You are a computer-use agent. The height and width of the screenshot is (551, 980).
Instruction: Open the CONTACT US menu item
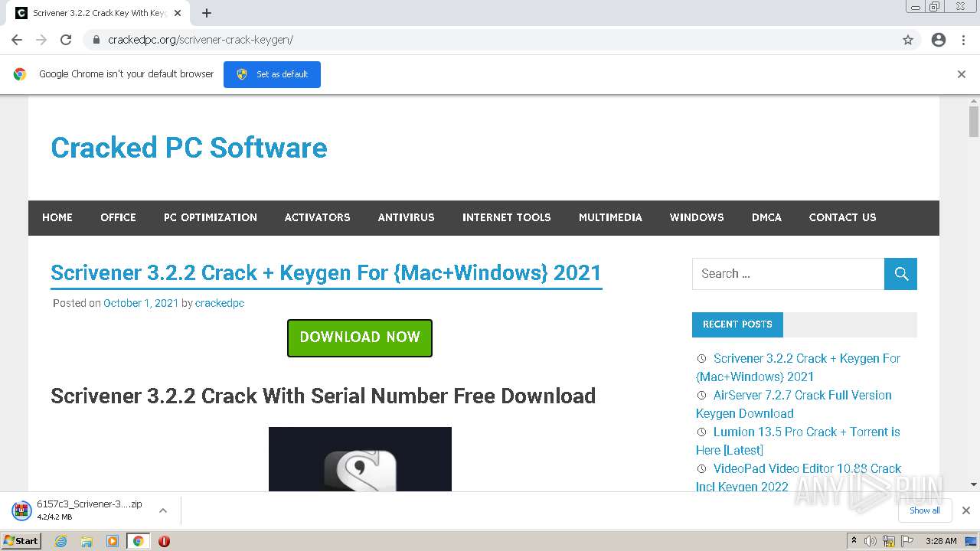coord(842,217)
